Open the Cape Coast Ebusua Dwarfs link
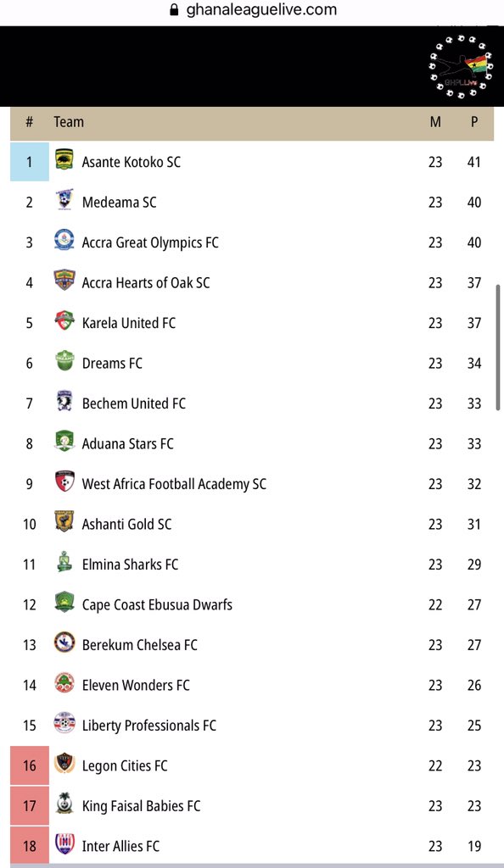Image resolution: width=504 pixels, height=868 pixels. pos(157,604)
